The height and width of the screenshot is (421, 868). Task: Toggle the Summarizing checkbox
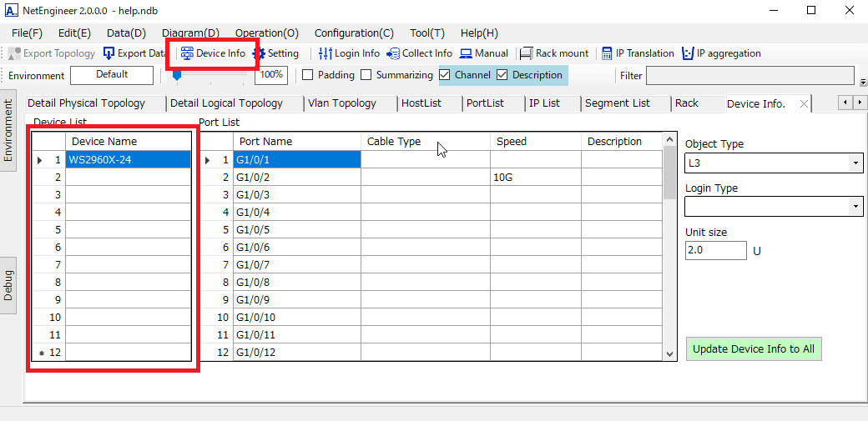(x=366, y=75)
